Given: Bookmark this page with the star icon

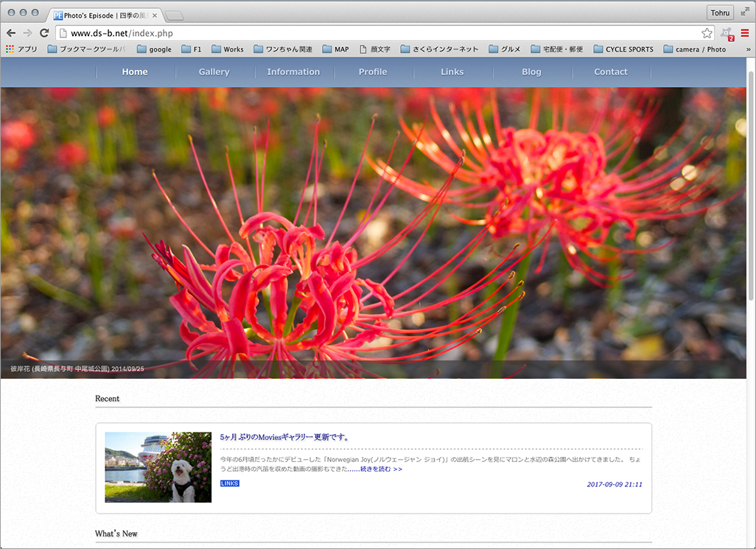Looking at the screenshot, I should pos(707,33).
